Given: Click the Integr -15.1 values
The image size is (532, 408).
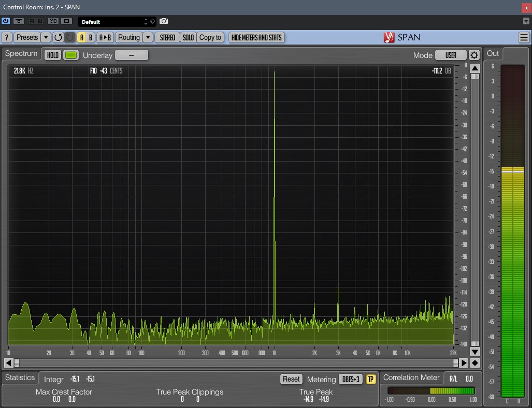Looking at the screenshot, I should tap(82, 379).
